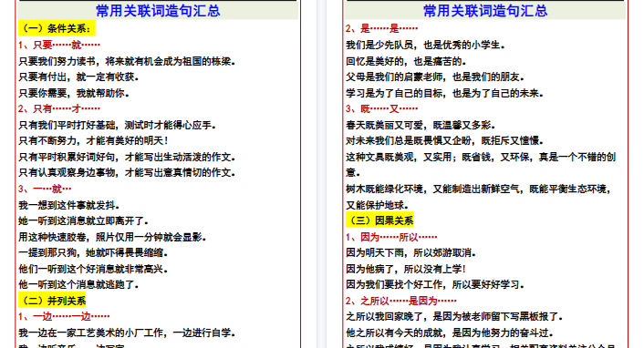644x348 pixels.
Task: Click the red heading '2、只有……才……'
Action: [59, 108]
